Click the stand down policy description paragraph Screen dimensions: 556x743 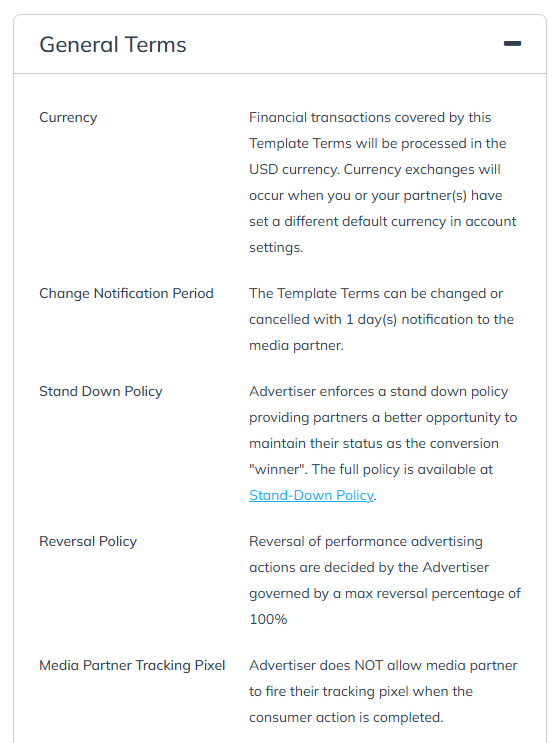pyautogui.click(x=383, y=443)
